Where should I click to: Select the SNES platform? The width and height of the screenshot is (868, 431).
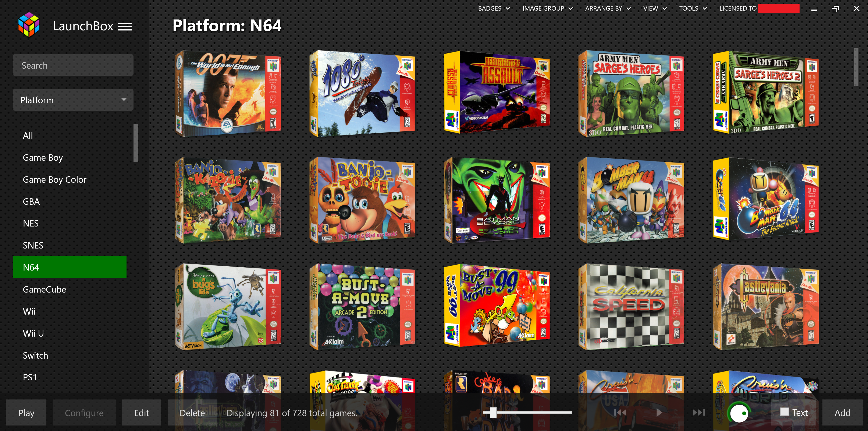(70, 246)
